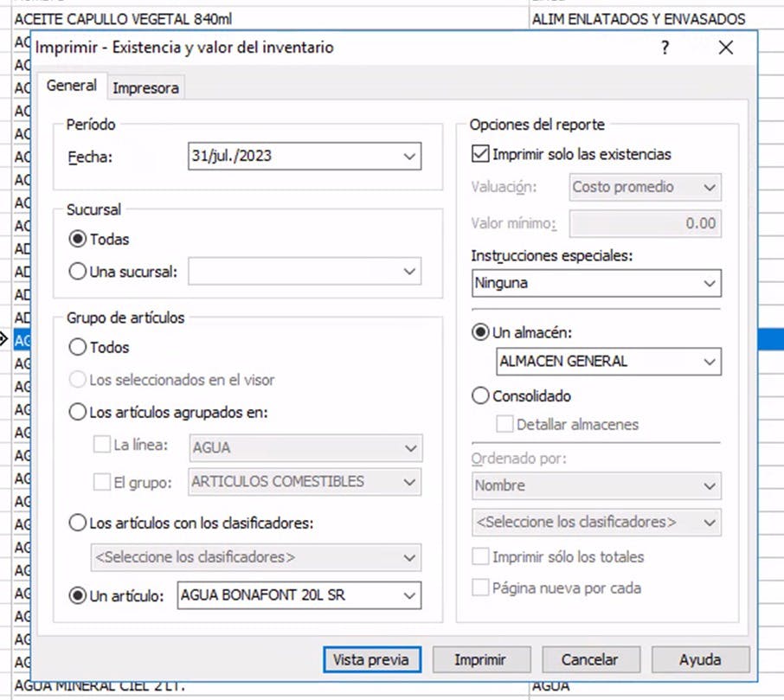Close the Imprimir dialog window

tap(725, 48)
